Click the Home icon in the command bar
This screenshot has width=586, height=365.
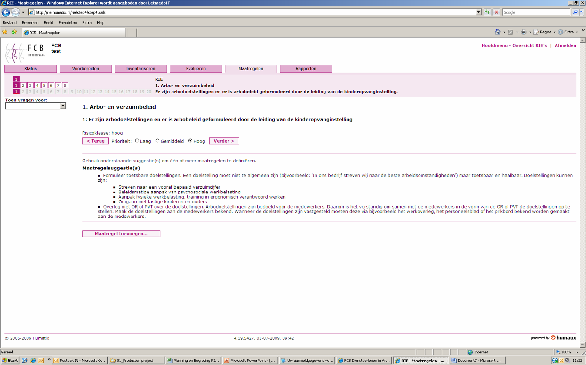tap(497, 32)
